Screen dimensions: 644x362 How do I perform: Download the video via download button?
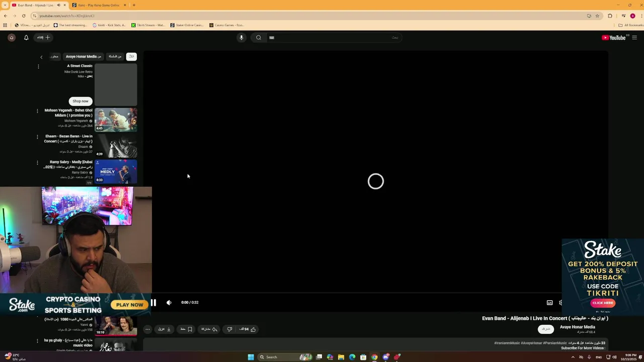165,329
